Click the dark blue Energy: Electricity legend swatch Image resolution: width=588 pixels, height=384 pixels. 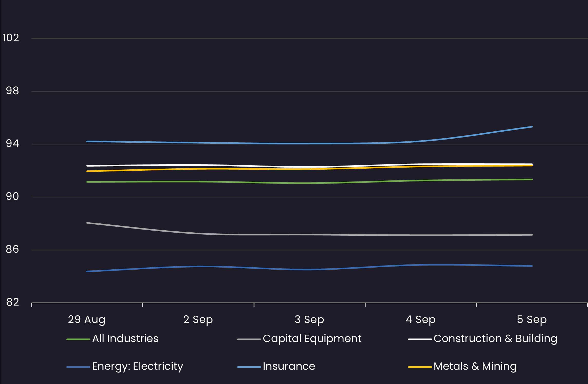78,367
